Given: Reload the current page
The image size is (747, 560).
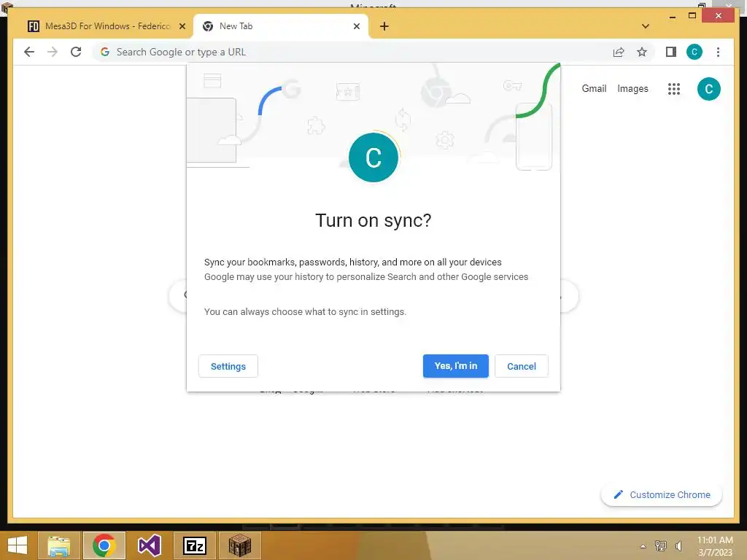Looking at the screenshot, I should pyautogui.click(x=76, y=52).
